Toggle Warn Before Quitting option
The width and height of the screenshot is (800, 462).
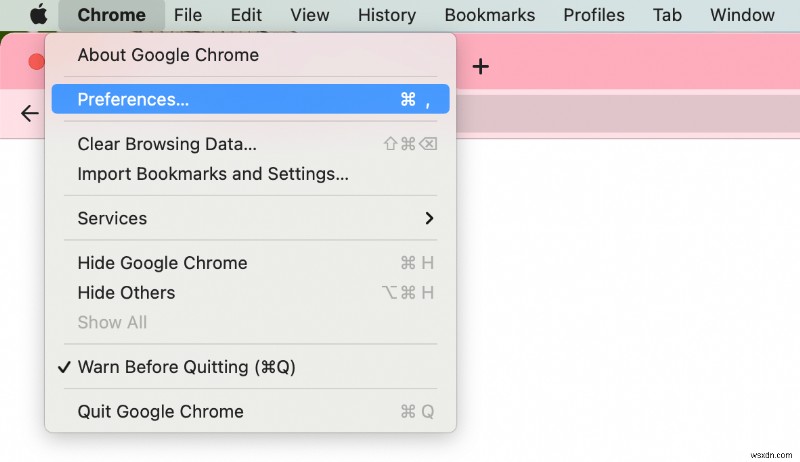click(x=186, y=367)
